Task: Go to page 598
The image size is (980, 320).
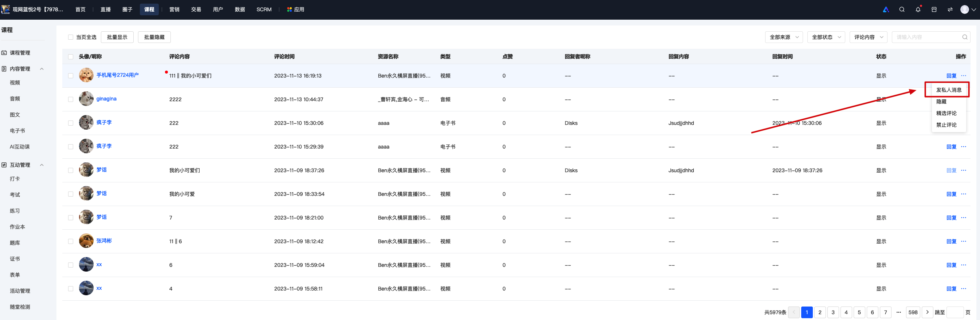Action: (x=913, y=312)
